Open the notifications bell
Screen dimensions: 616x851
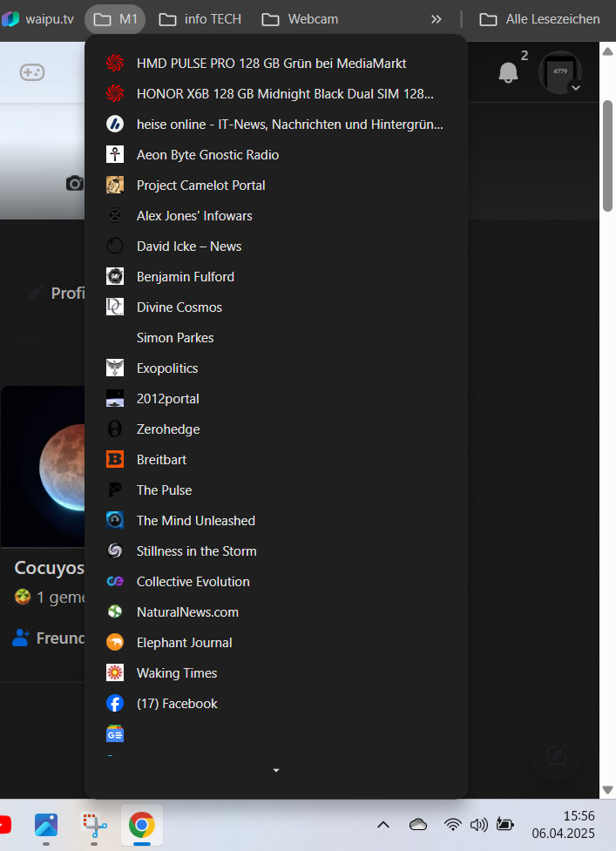tap(508, 72)
